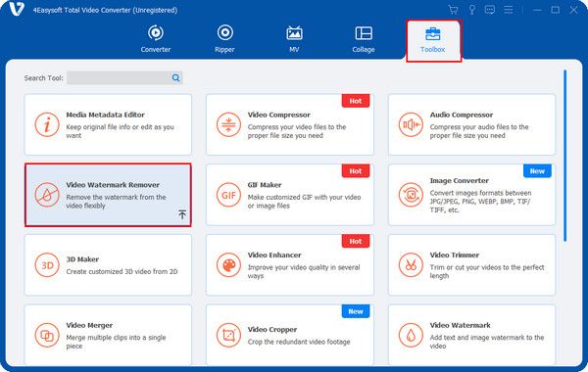Click the Hot badge on Video Compressor
The image size is (588, 372).
point(356,101)
